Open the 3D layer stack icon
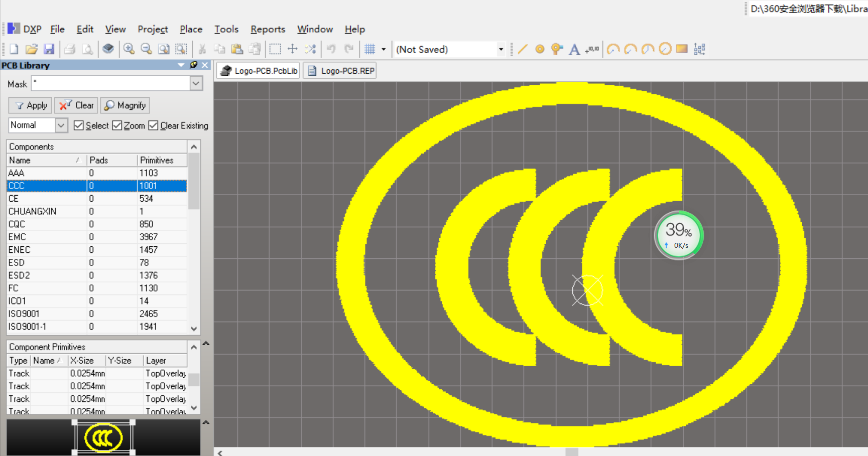 coord(108,49)
